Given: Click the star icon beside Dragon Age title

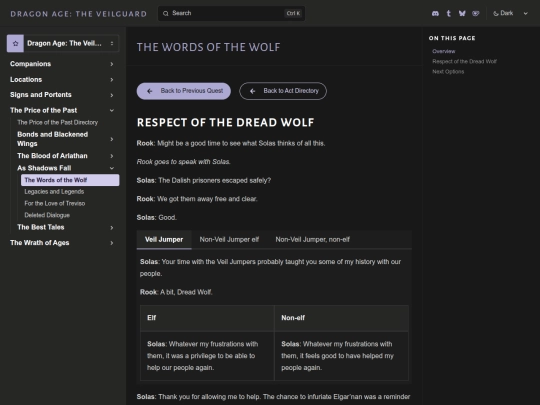Looking at the screenshot, I should (15, 43).
